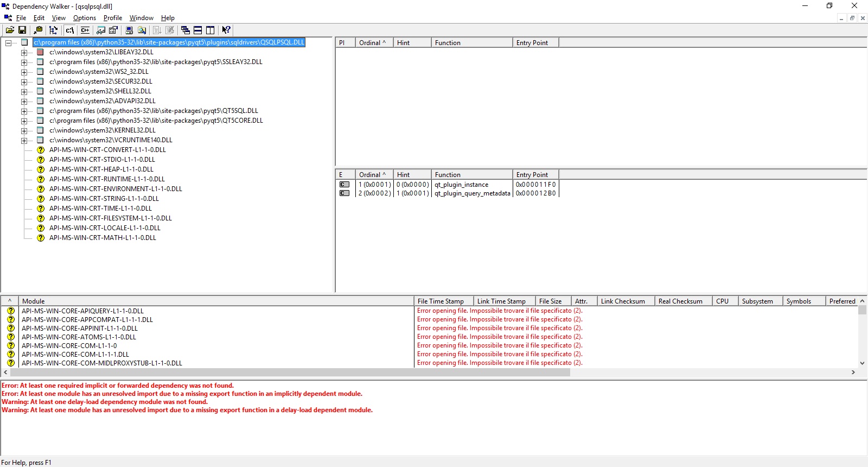Select API-MS-WIN-CORE-ATOMS-L1-1-0.DLL in module list
The height and width of the screenshot is (467, 868).
pos(79,337)
